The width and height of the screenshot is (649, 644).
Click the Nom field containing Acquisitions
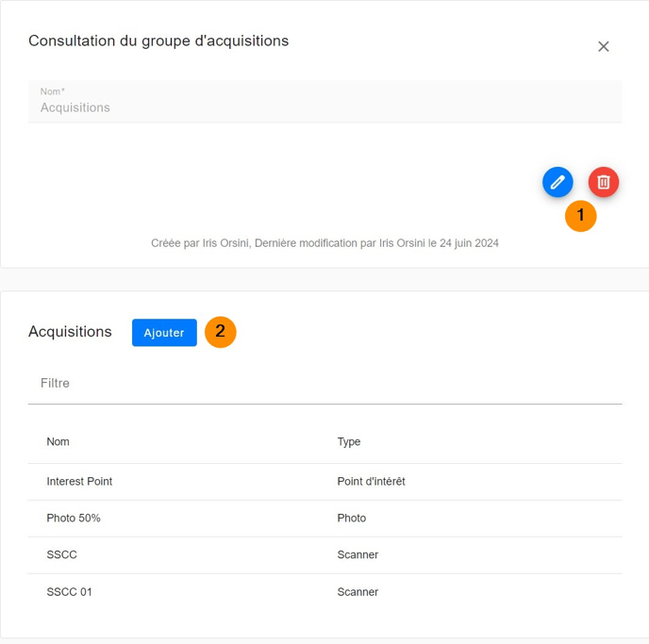coord(324,107)
